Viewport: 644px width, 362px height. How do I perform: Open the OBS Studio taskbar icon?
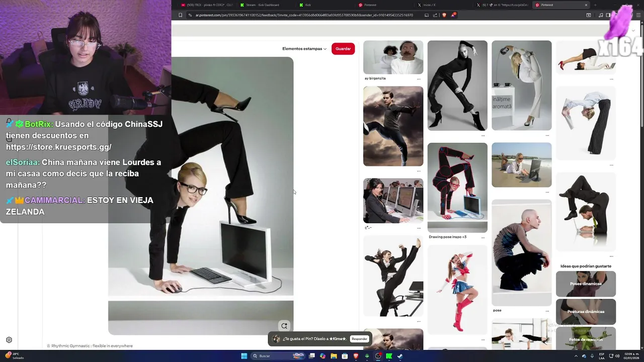(378, 356)
